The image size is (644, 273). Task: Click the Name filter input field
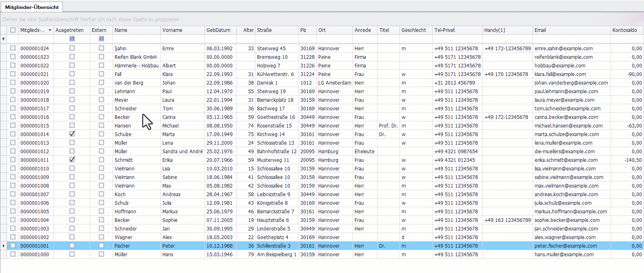pos(136,39)
